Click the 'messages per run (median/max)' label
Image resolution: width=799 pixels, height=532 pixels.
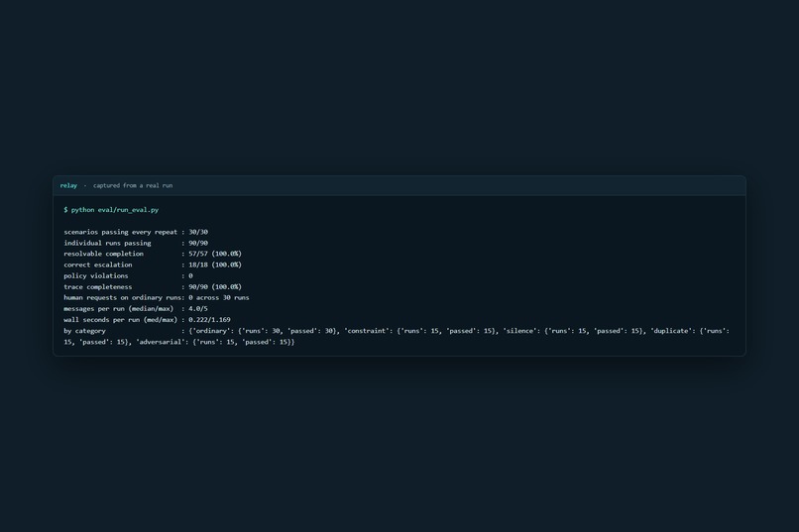(118, 309)
